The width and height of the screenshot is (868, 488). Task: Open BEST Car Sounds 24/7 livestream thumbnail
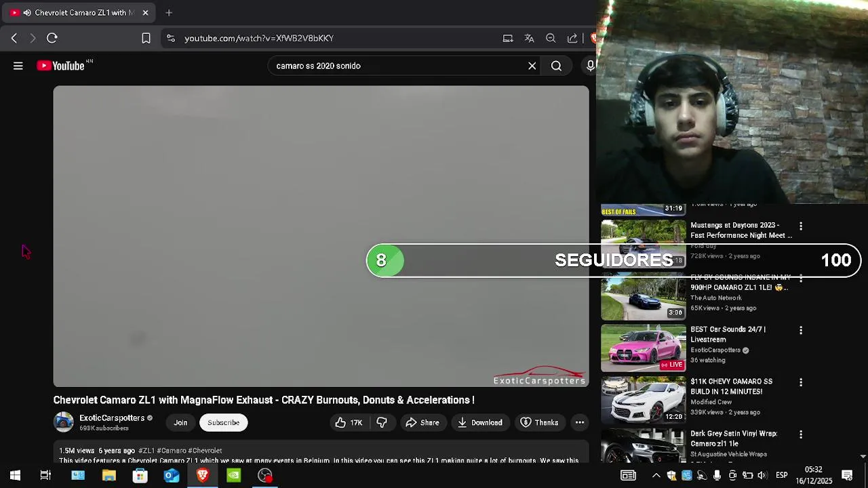coord(644,348)
